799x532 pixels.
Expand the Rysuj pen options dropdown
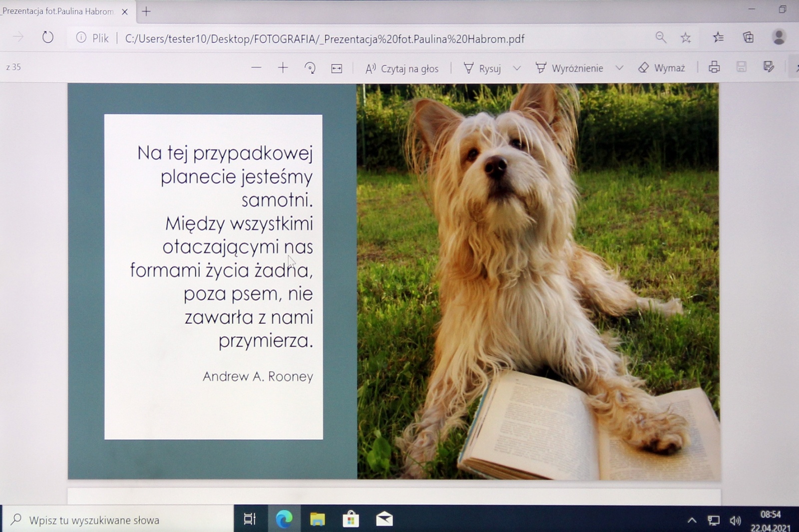point(517,68)
